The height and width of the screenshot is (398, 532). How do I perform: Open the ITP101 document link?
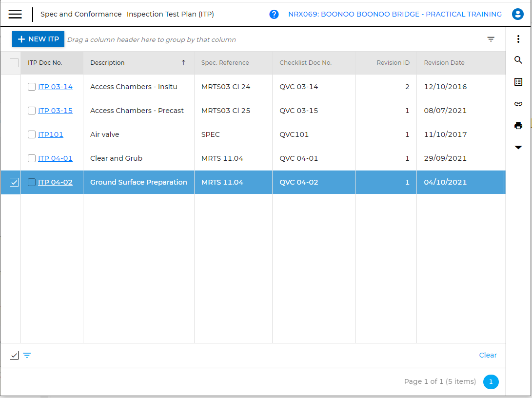tap(51, 134)
